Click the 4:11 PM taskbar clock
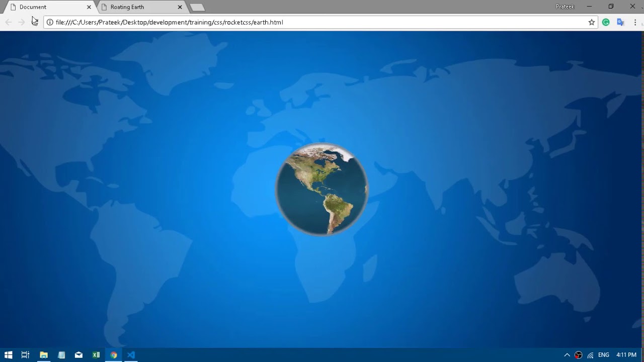 pos(626,355)
